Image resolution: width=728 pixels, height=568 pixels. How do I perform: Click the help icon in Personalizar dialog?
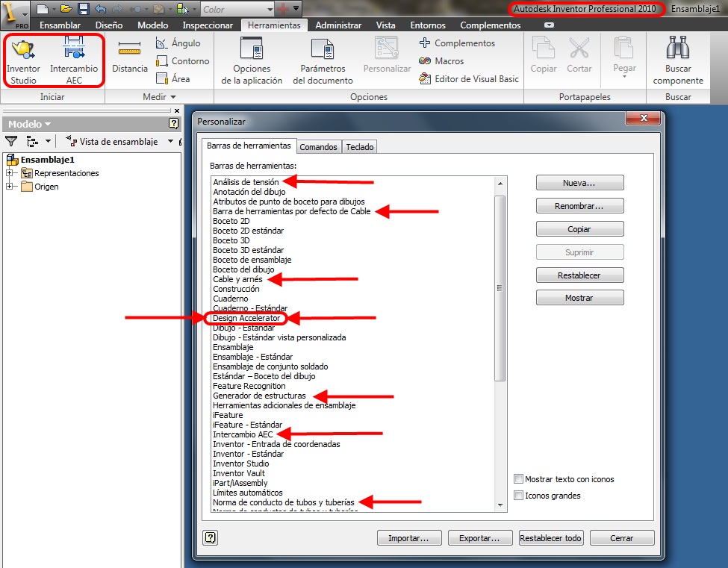(x=211, y=538)
